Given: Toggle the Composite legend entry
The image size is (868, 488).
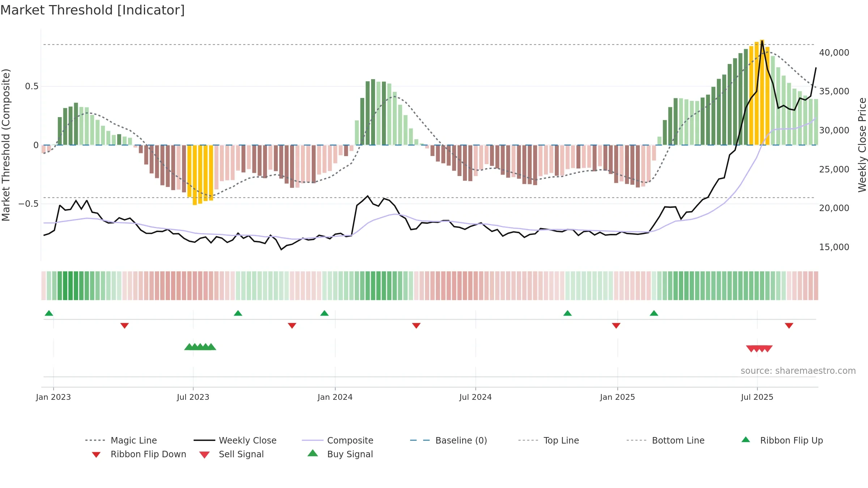Looking at the screenshot, I should tap(337, 440).
